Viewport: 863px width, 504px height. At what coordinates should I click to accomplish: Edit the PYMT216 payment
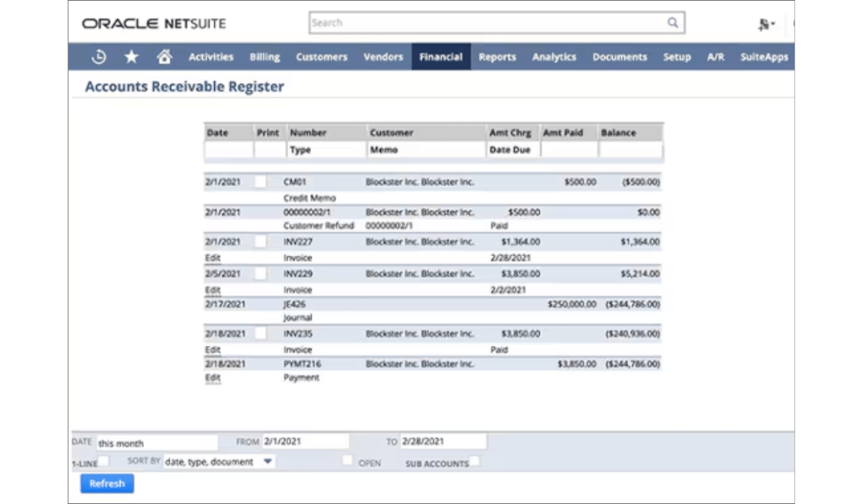pos(213,378)
